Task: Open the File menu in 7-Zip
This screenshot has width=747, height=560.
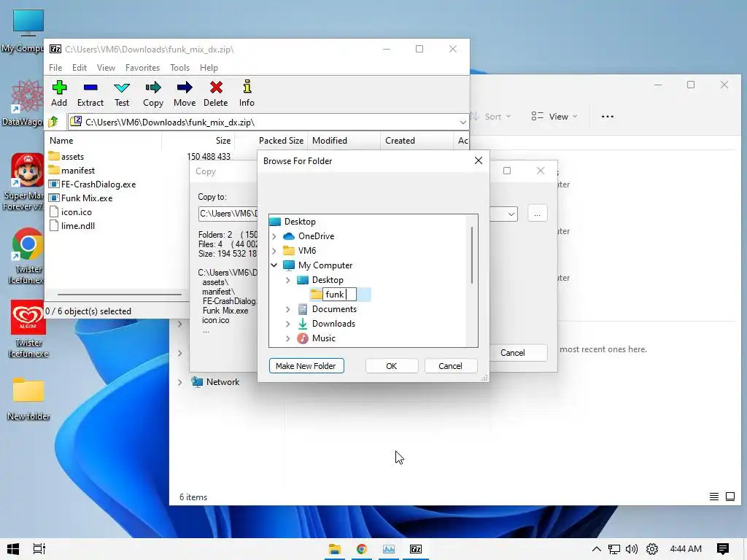Action: click(x=55, y=68)
